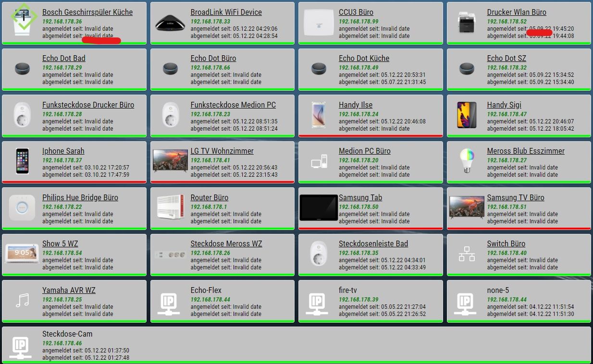Click the LG TV Wohnzimmer television image

tap(170, 160)
